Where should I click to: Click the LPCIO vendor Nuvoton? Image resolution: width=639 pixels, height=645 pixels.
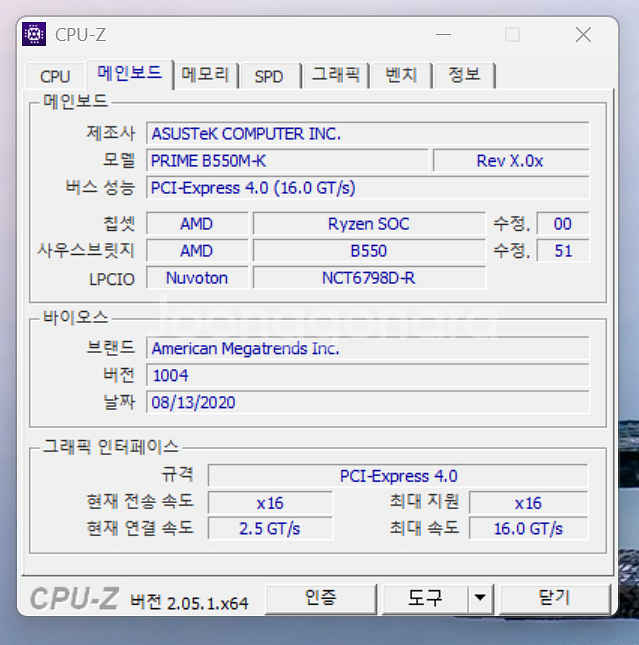[197, 278]
